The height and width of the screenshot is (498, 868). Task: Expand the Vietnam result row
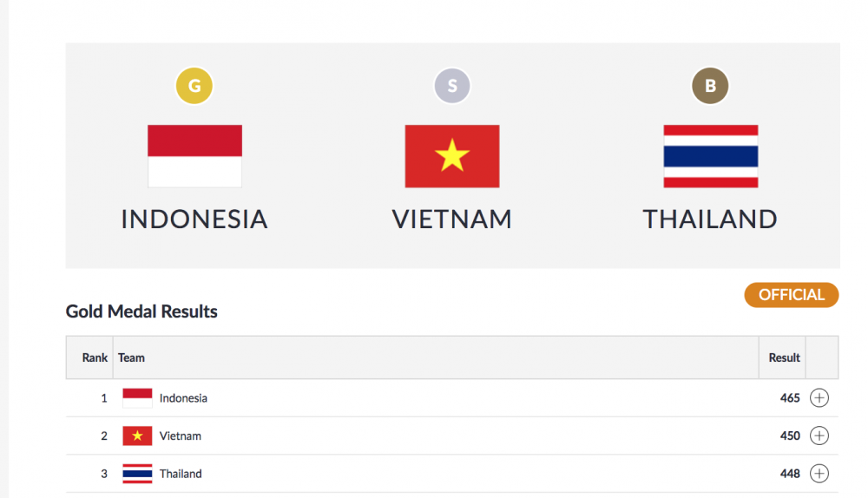819,436
